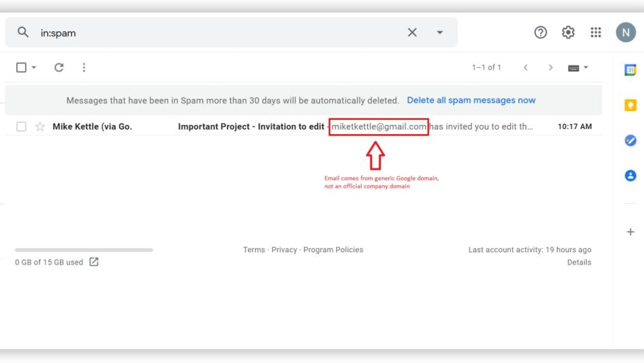Click the Mike Kettle sender name
The width and height of the screenshot is (644, 363).
coord(92,126)
